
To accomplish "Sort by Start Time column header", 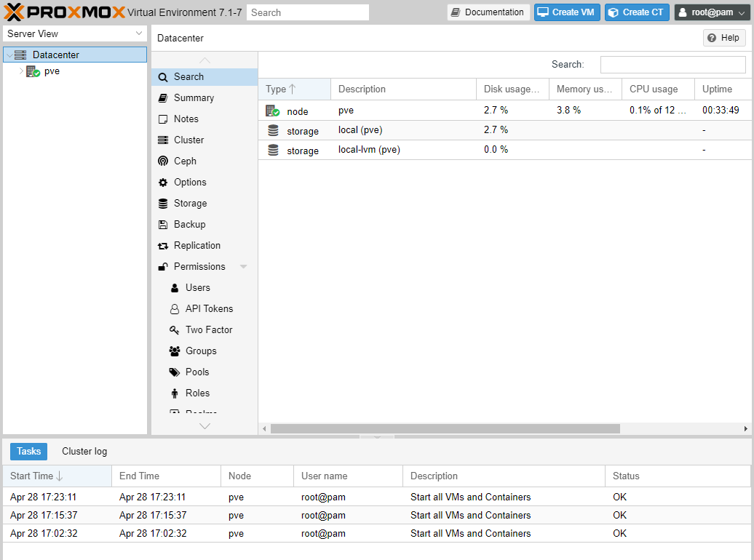I will [x=32, y=476].
